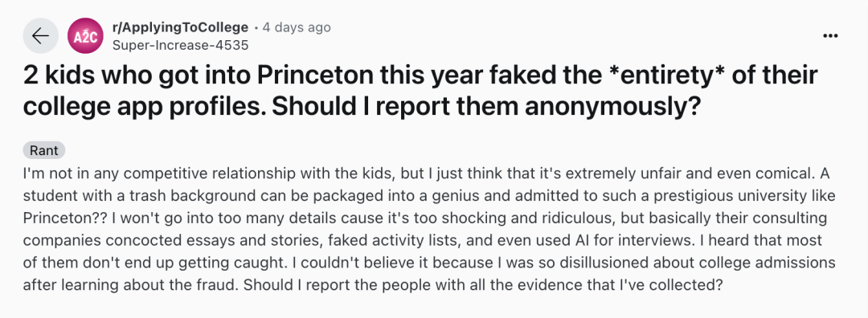This screenshot has width=868, height=318.
Task: Select the Rant flair tag
Action: pyautogui.click(x=44, y=150)
